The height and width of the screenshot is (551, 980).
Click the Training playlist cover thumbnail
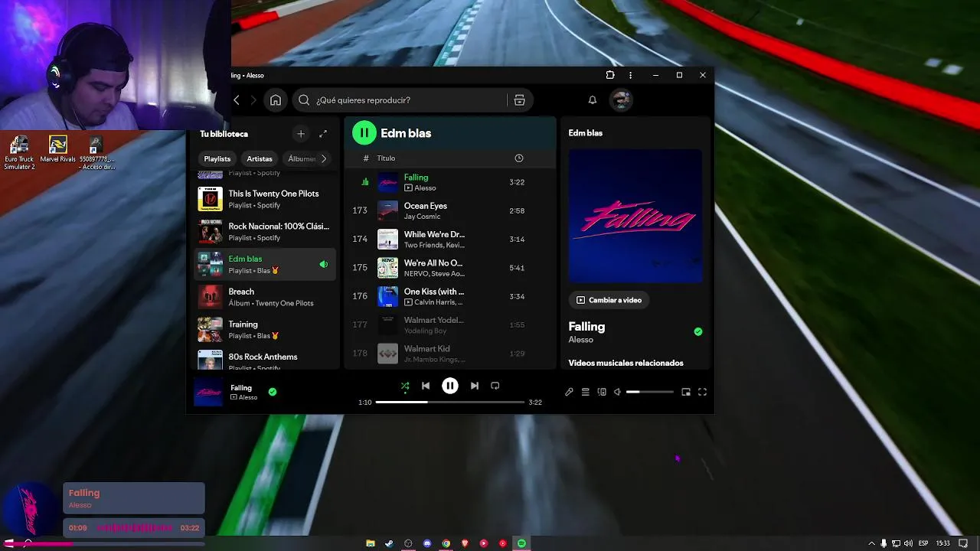211,329
